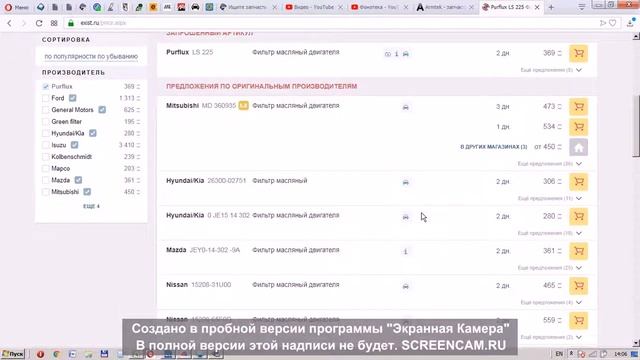Open the Windows Start (Пуск) button

point(13,354)
